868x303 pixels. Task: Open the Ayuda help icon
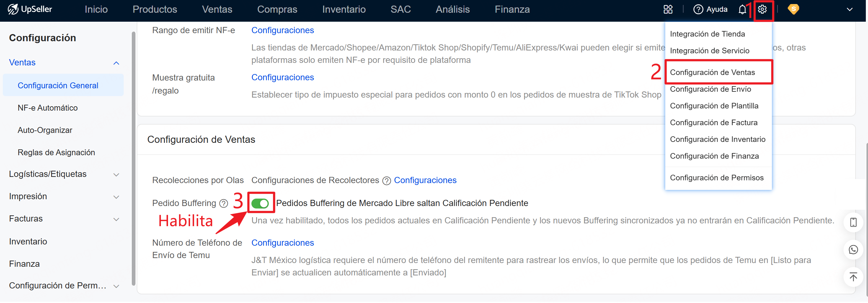(x=698, y=9)
